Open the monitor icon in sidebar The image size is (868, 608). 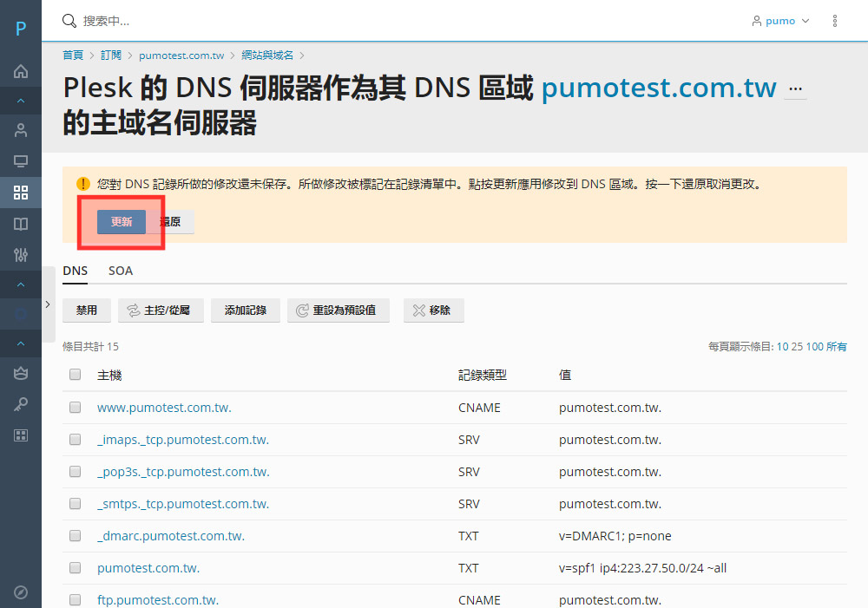click(x=21, y=161)
